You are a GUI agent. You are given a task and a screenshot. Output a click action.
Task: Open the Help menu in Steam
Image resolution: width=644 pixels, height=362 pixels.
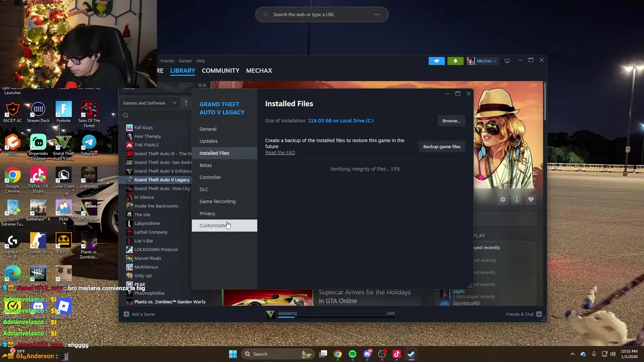click(x=201, y=61)
